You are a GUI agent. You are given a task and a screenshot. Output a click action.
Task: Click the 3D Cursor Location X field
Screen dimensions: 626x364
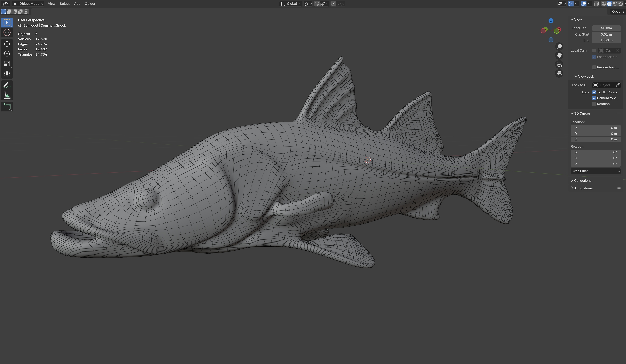(595, 128)
